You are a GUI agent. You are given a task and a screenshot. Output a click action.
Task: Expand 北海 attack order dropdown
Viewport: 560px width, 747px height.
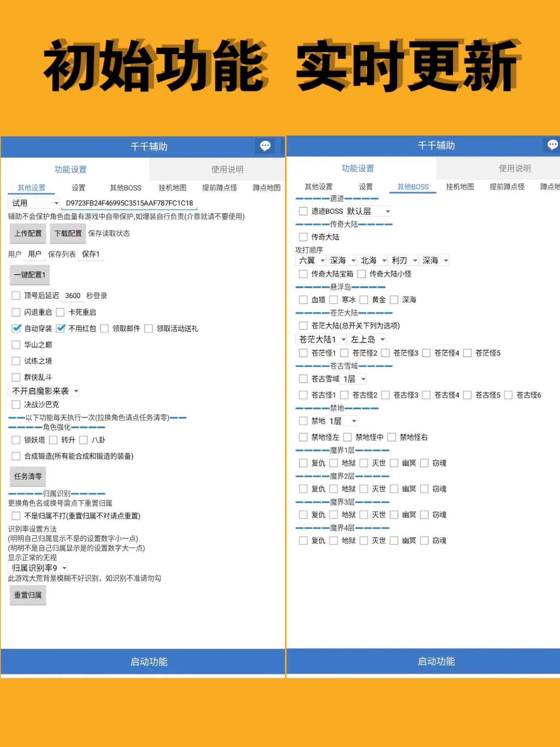click(x=373, y=260)
